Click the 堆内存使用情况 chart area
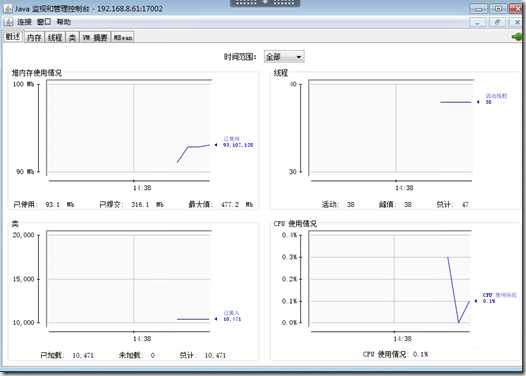Screen dimensions: 526x376 pos(129,127)
